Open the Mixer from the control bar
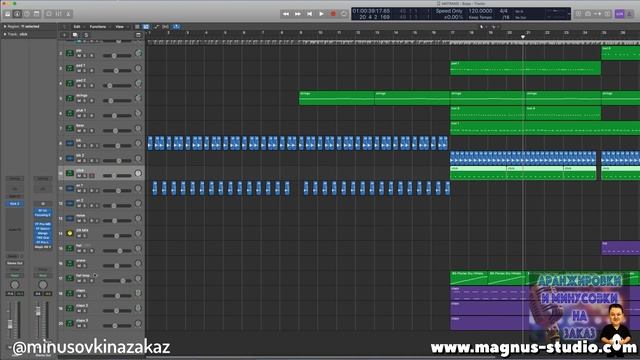Image resolution: width=640 pixels, height=360 pixels. coord(59,14)
